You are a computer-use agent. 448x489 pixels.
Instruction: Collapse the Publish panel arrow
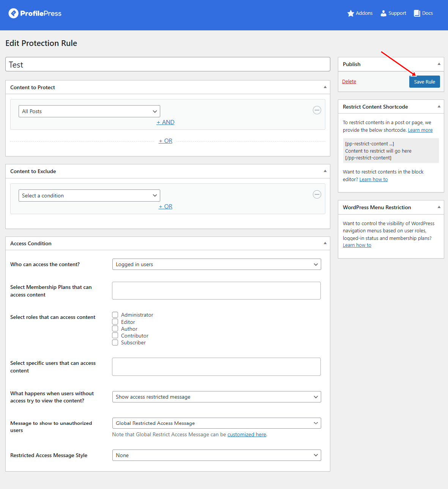click(439, 64)
